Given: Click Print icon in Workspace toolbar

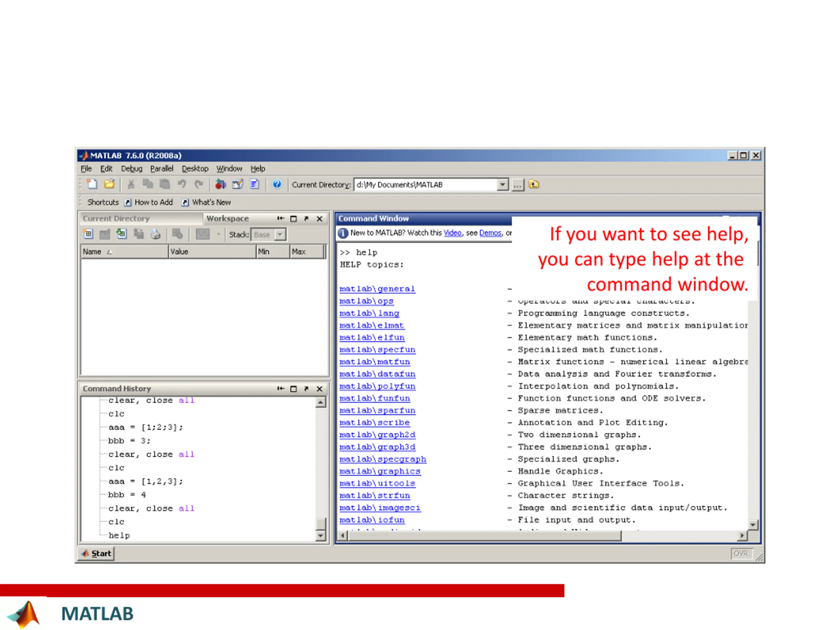Looking at the screenshot, I should [155, 234].
